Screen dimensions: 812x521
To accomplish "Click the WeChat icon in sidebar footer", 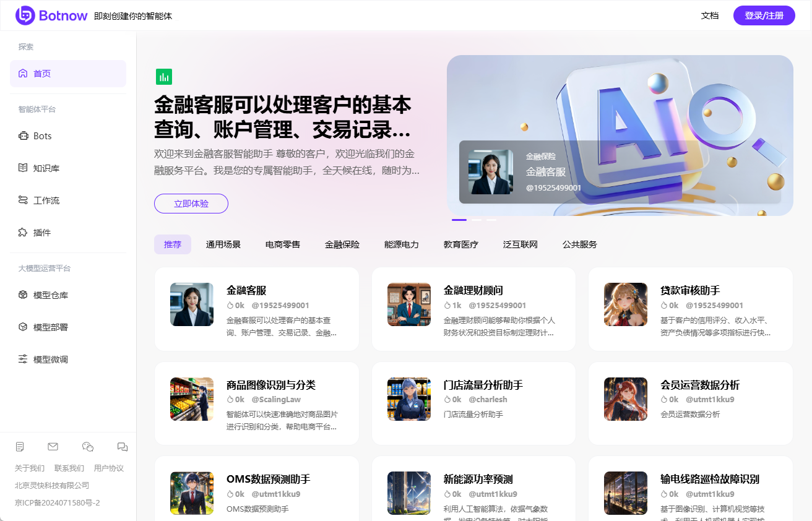I will click(88, 447).
